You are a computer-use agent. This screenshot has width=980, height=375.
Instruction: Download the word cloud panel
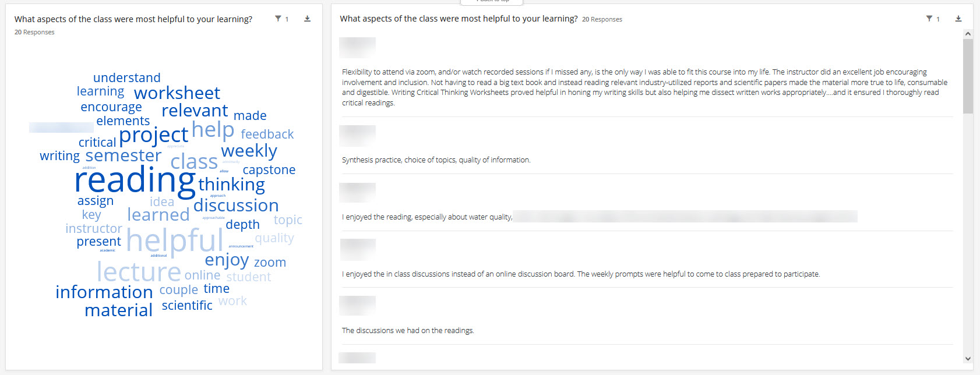click(x=307, y=19)
